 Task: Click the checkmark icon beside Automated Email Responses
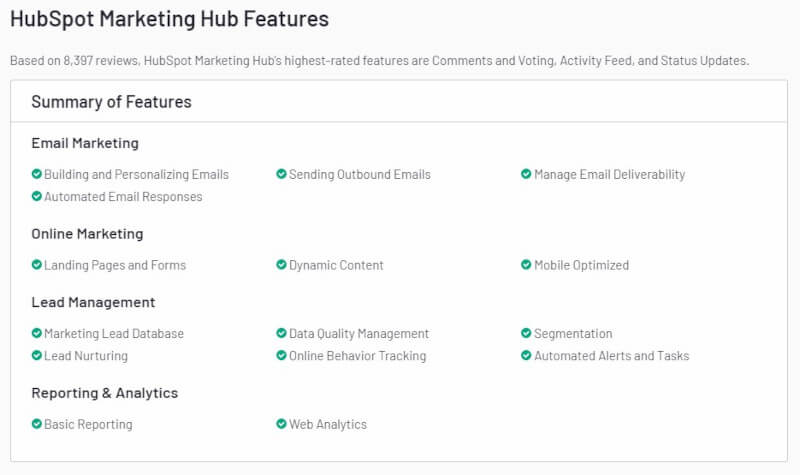click(37, 197)
